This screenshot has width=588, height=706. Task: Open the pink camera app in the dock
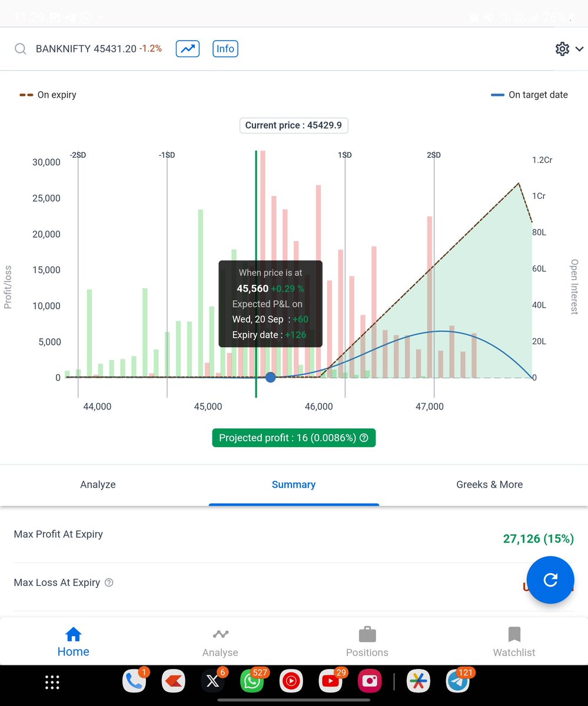point(370,681)
